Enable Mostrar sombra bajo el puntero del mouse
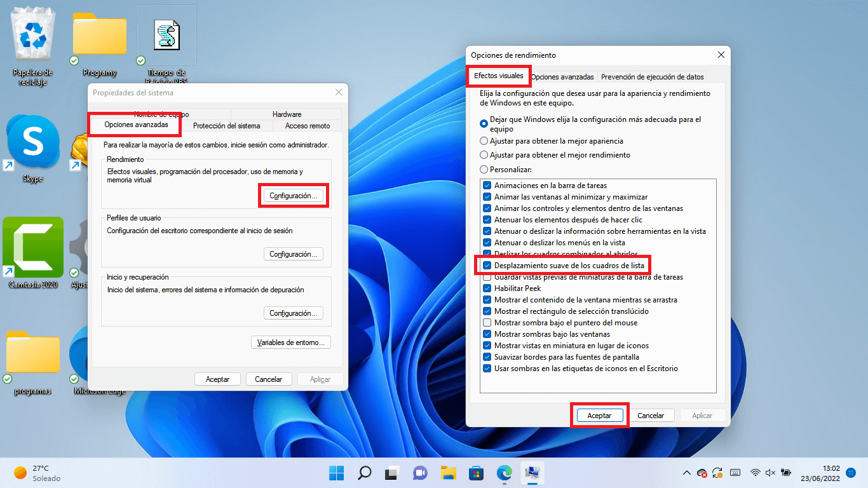The image size is (868, 488). [485, 324]
